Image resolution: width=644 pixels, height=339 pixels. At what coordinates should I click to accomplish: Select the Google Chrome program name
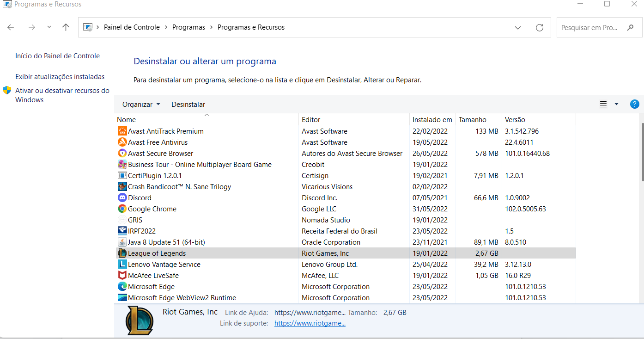(152, 209)
